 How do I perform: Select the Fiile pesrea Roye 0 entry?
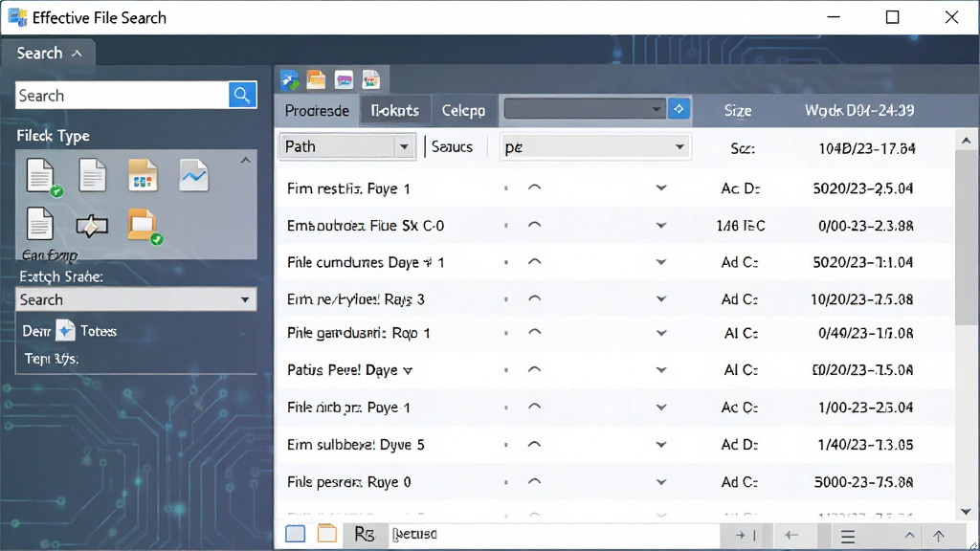click(x=348, y=482)
